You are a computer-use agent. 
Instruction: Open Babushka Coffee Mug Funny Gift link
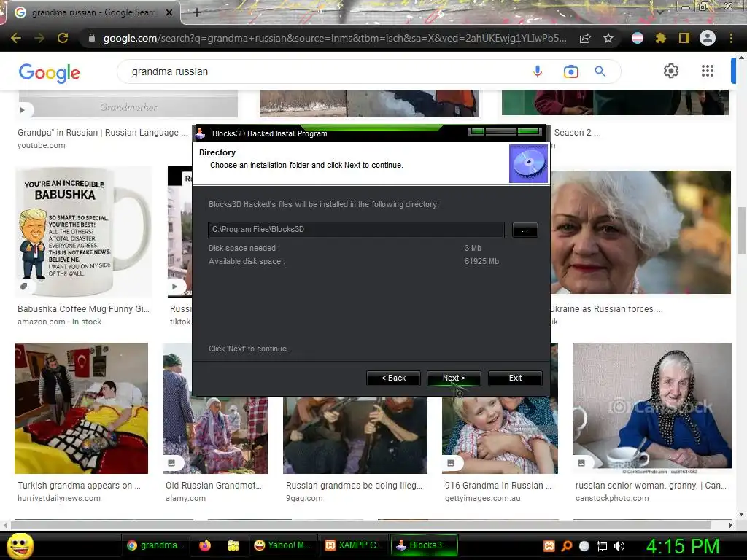(83, 309)
